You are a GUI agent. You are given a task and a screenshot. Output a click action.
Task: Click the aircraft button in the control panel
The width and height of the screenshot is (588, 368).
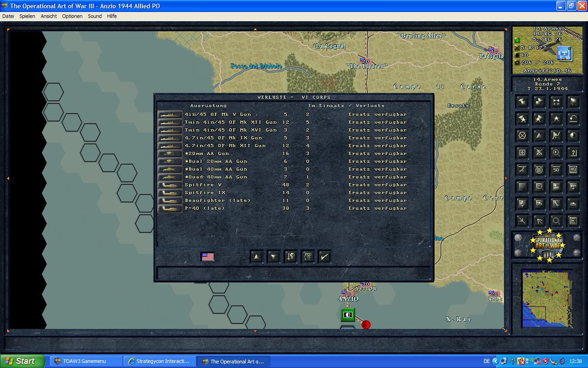[x=573, y=187]
